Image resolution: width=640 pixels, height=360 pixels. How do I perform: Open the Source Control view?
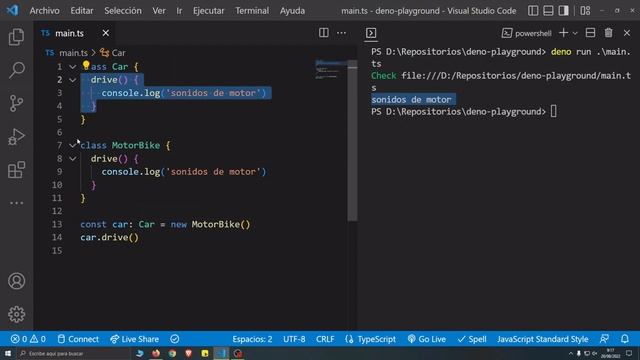(16, 103)
